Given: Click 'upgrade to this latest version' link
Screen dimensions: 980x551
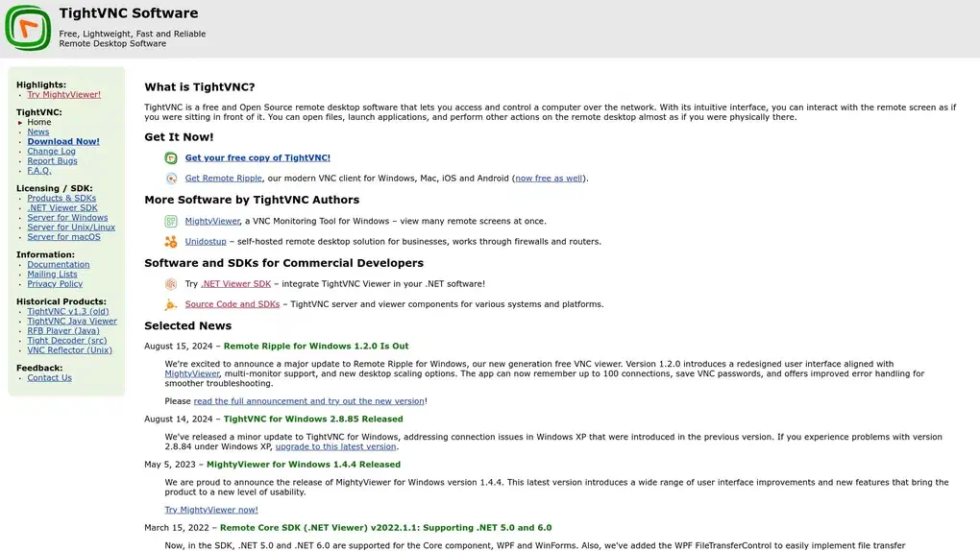Looking at the screenshot, I should pyautogui.click(x=335, y=446).
